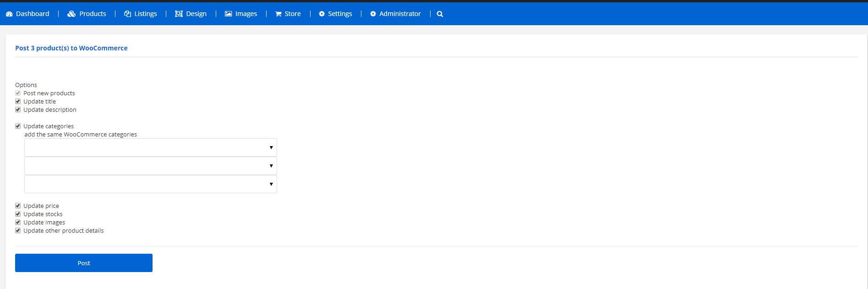Open the Dashboard menu label
Screen dimensions: 868x289
click(x=33, y=14)
